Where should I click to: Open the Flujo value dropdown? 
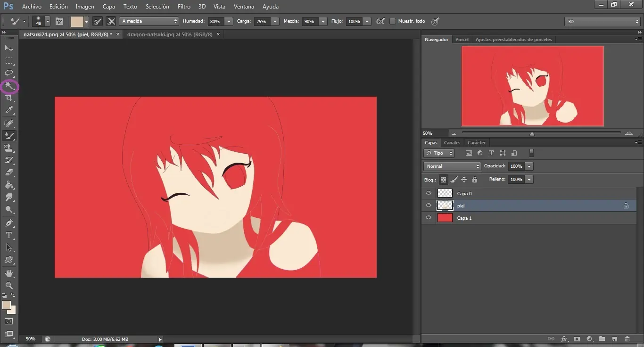366,22
